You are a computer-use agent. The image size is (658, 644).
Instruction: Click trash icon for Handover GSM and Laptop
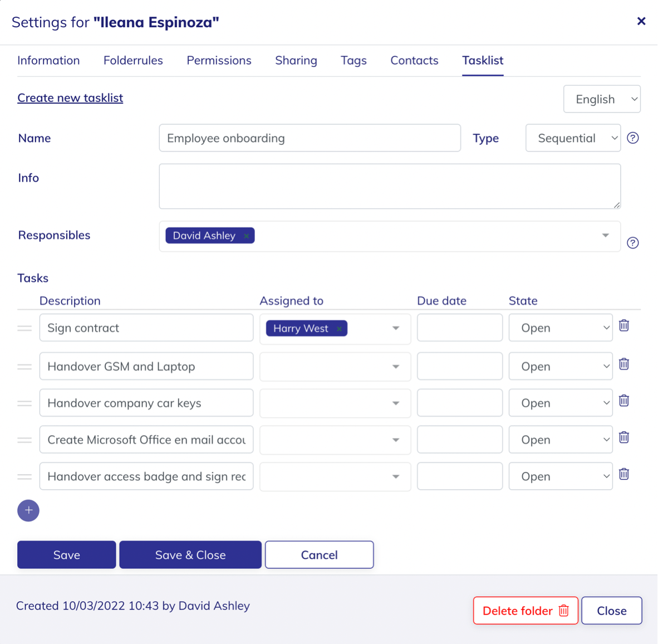[x=624, y=364]
